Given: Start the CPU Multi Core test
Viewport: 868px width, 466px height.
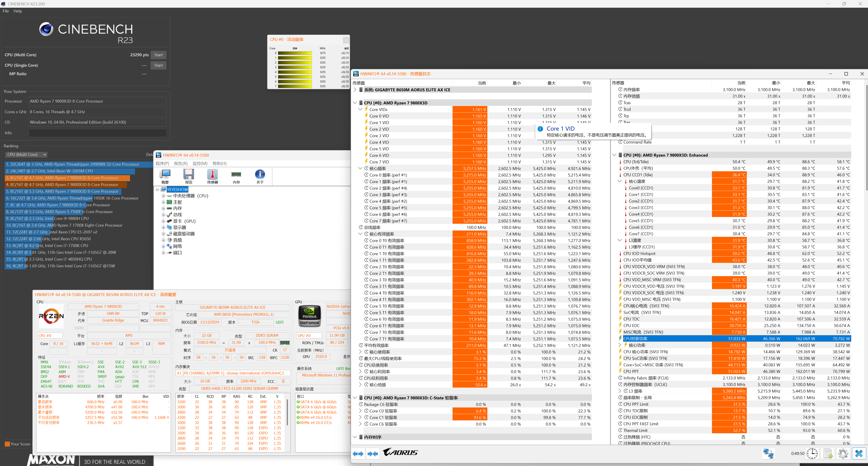Looking at the screenshot, I should click(x=158, y=55).
